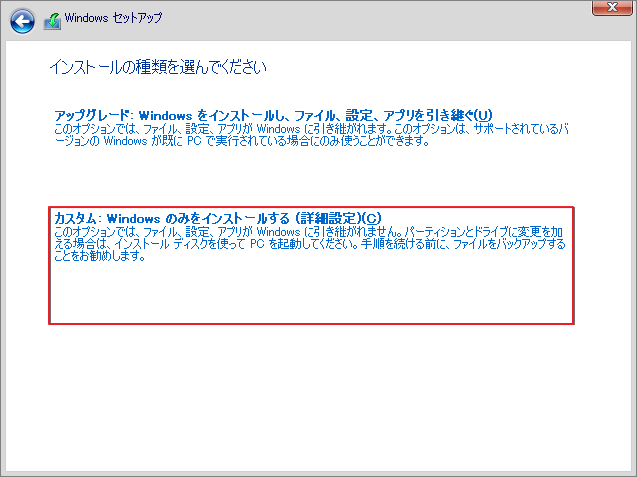This screenshot has height=477, width=637.
Task: Click the upgrade description starting このオプションでは、ファイル、設定、アプリが Windows に引き継がれます
Action: [311, 135]
